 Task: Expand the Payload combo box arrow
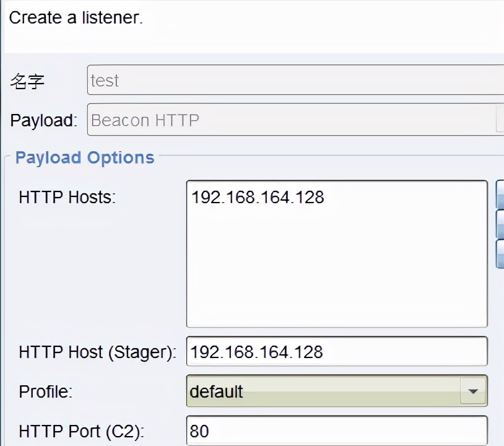point(500,120)
